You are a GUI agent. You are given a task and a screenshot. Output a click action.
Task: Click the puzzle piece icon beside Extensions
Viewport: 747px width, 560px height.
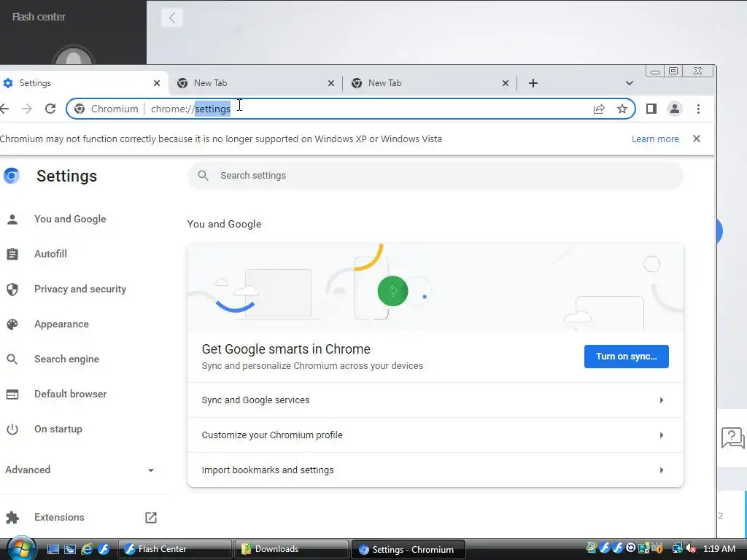[12, 518]
